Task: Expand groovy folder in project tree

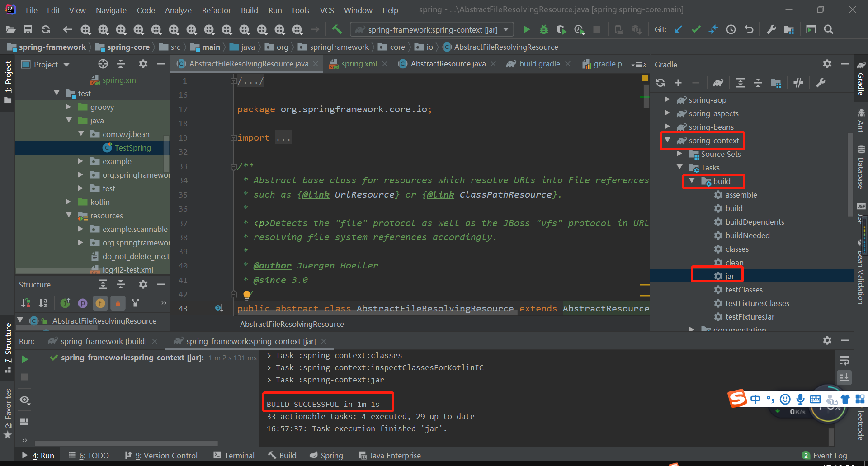Action: click(x=68, y=107)
